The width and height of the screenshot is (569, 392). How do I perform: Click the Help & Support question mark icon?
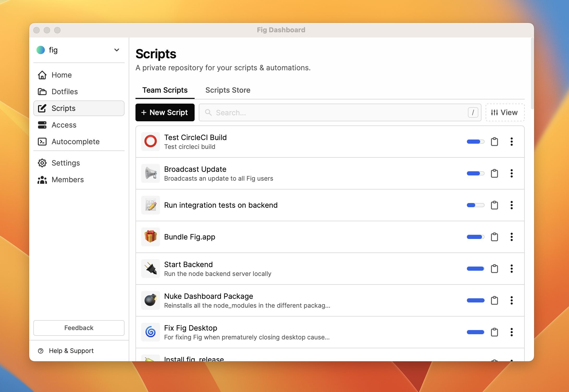[x=41, y=351]
